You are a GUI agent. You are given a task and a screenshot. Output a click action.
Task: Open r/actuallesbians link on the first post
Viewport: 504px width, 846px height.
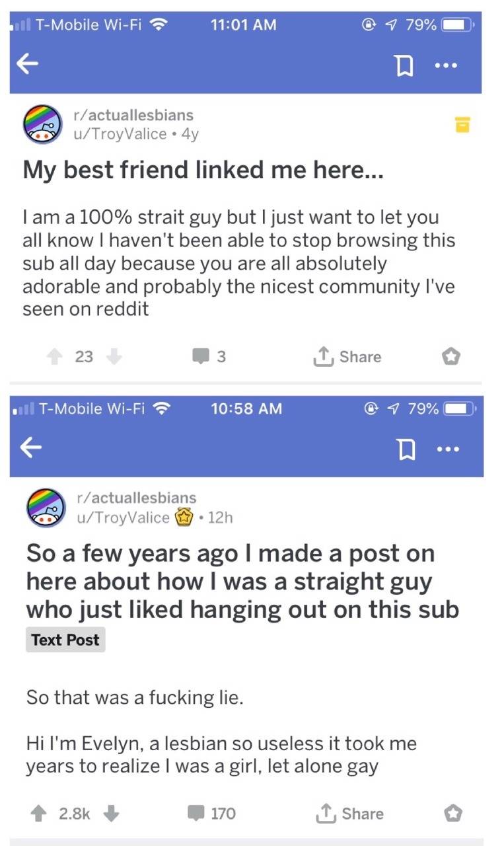[134, 115]
